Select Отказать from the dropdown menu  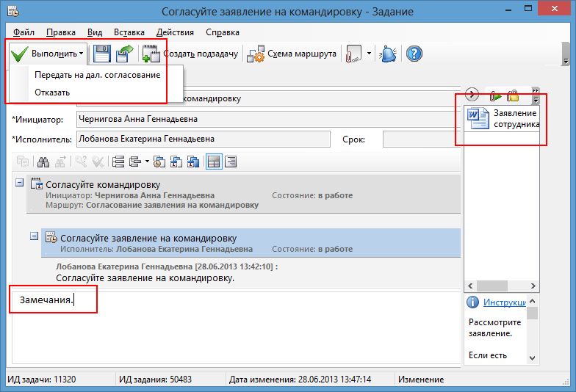click(x=52, y=92)
